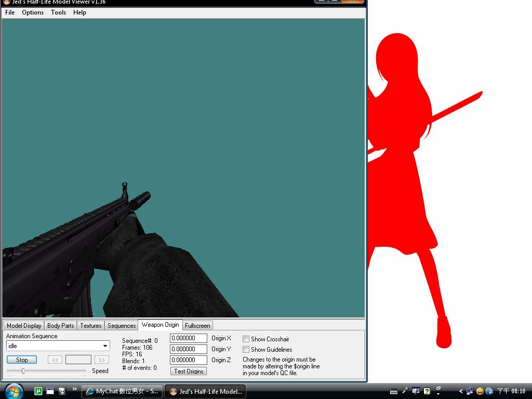This screenshot has height=399, width=532.
Task: Open the Tools menu
Action: click(x=58, y=12)
